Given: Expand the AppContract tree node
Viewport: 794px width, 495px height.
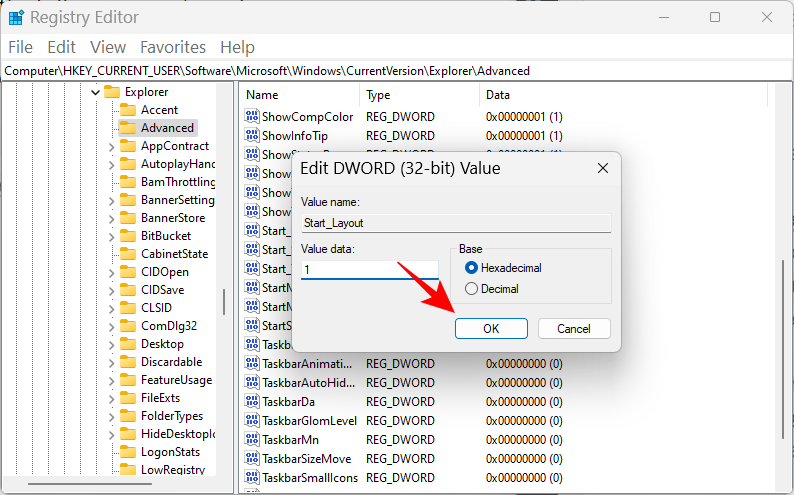Looking at the screenshot, I should pyautogui.click(x=112, y=146).
